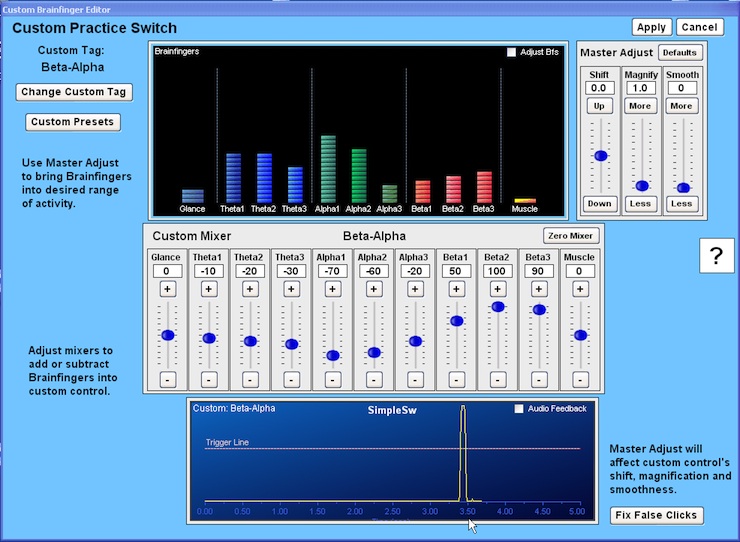Click plus button under Glance mixer
The width and height of the screenshot is (740, 542).
pos(168,289)
